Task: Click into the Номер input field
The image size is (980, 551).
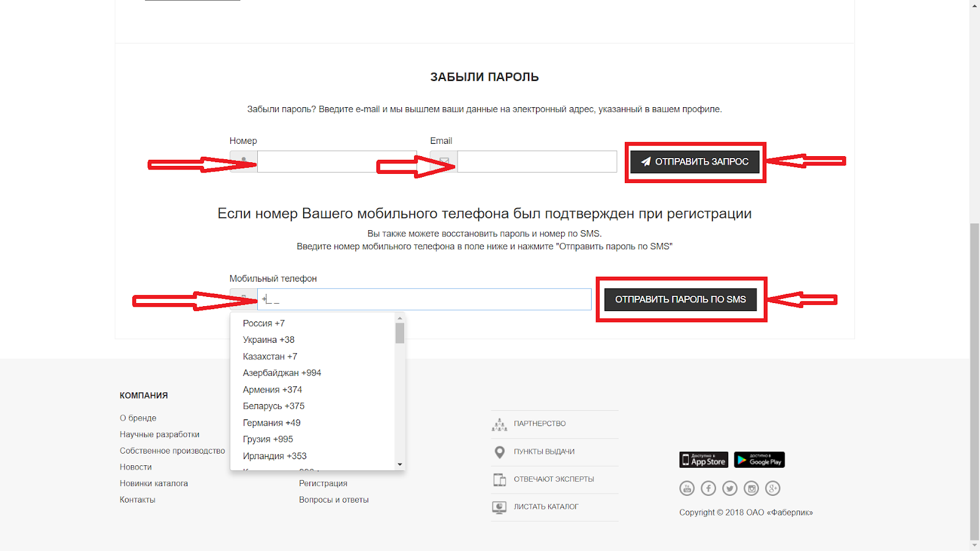Action: 337,162
